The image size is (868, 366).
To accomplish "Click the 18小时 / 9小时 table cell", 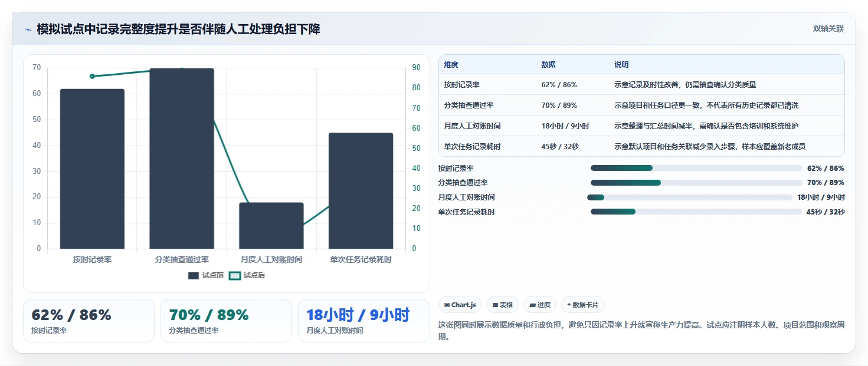I will tap(565, 126).
